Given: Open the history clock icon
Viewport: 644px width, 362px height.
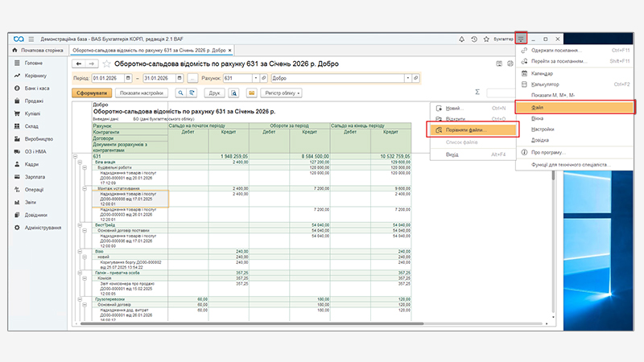Looking at the screenshot, I should click(x=474, y=39).
